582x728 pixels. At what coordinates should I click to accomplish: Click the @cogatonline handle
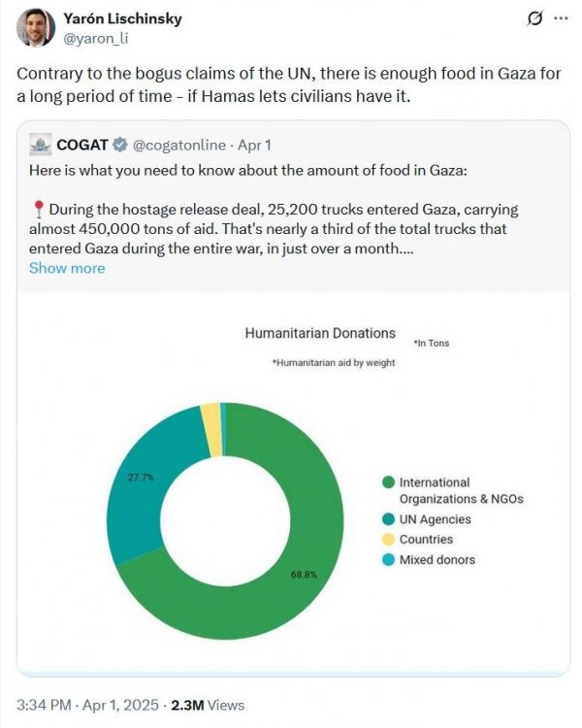(x=179, y=145)
